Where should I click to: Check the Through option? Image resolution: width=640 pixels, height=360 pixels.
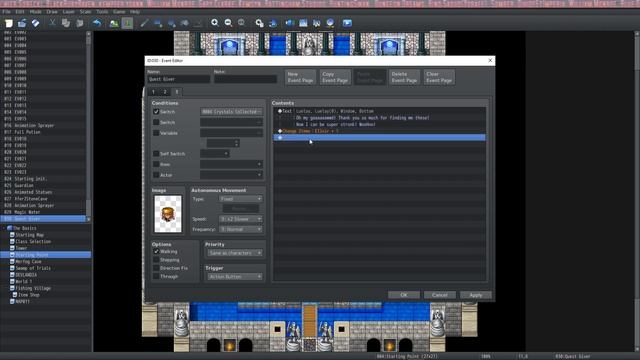coord(156,276)
